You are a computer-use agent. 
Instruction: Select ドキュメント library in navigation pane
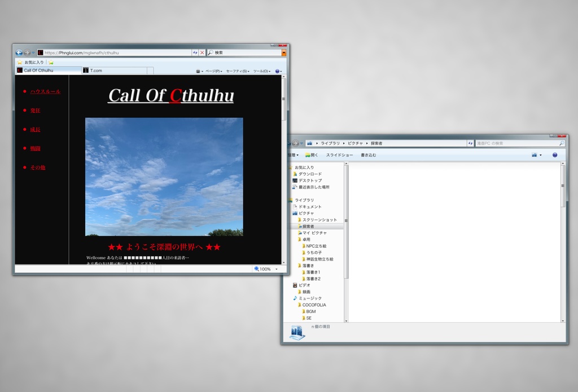click(x=307, y=206)
